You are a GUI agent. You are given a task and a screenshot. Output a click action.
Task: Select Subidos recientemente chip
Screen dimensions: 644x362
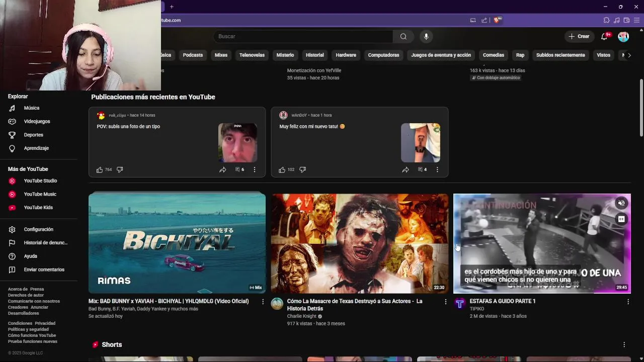(560, 55)
